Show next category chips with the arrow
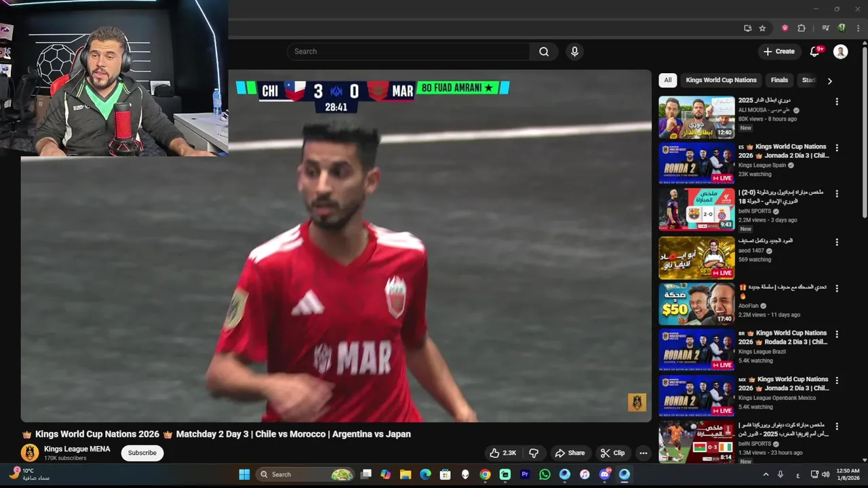 [829, 81]
